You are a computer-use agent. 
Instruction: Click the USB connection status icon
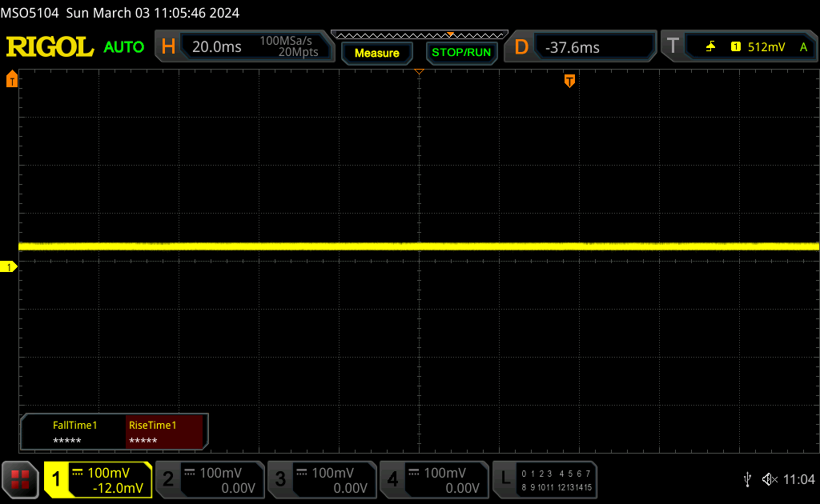(747, 479)
